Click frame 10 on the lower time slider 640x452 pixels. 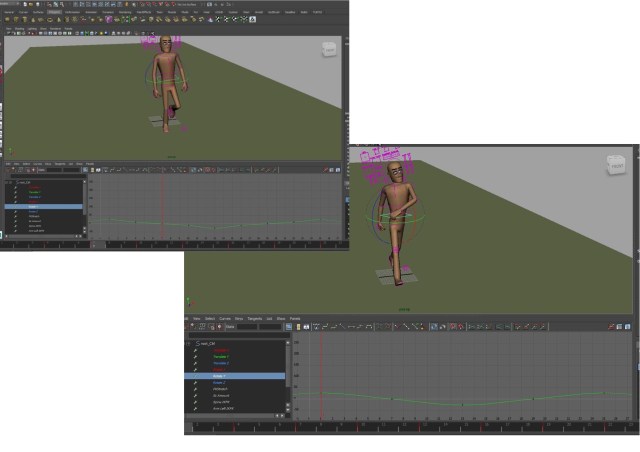[362, 427]
